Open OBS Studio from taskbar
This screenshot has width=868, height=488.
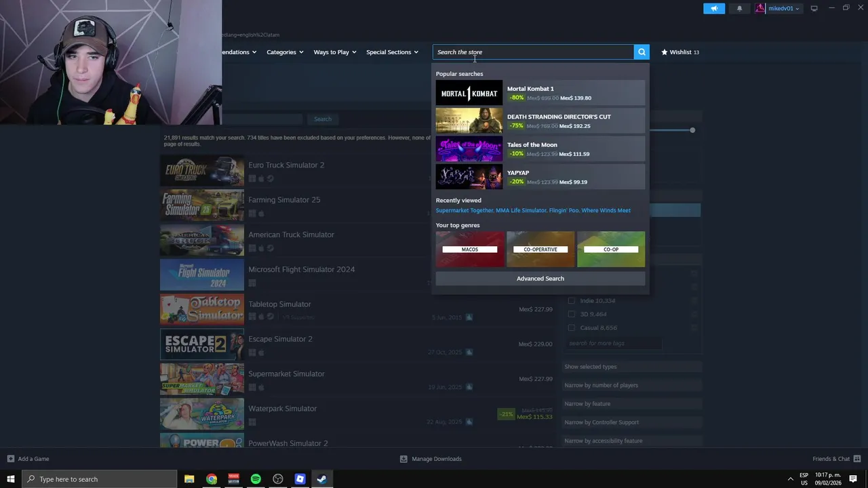tap(278, 479)
